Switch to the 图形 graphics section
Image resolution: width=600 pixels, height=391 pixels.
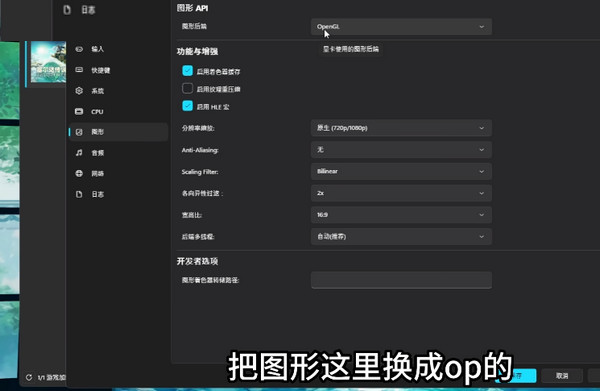(118, 132)
